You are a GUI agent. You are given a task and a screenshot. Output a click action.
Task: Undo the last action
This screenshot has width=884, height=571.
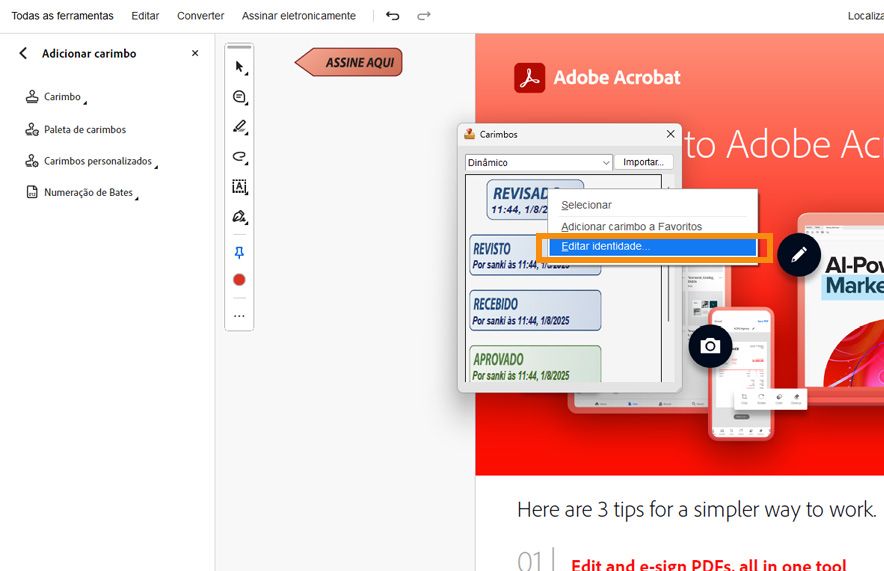(x=392, y=16)
